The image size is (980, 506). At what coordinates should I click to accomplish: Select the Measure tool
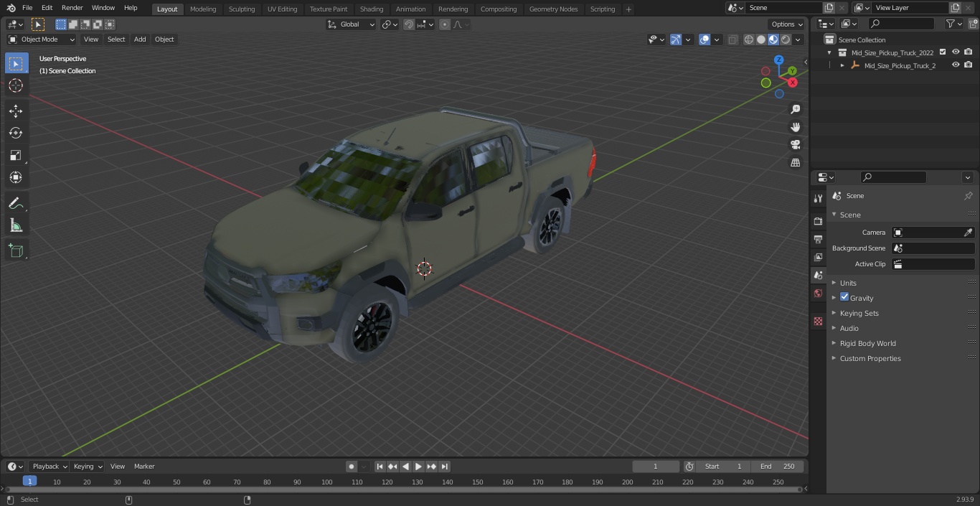tap(16, 225)
